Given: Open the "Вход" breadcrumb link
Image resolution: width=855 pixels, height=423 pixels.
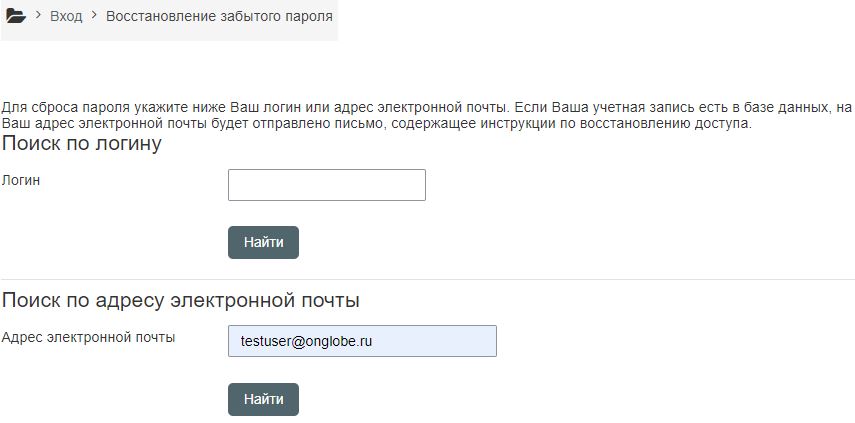Looking at the screenshot, I should click(x=66, y=17).
